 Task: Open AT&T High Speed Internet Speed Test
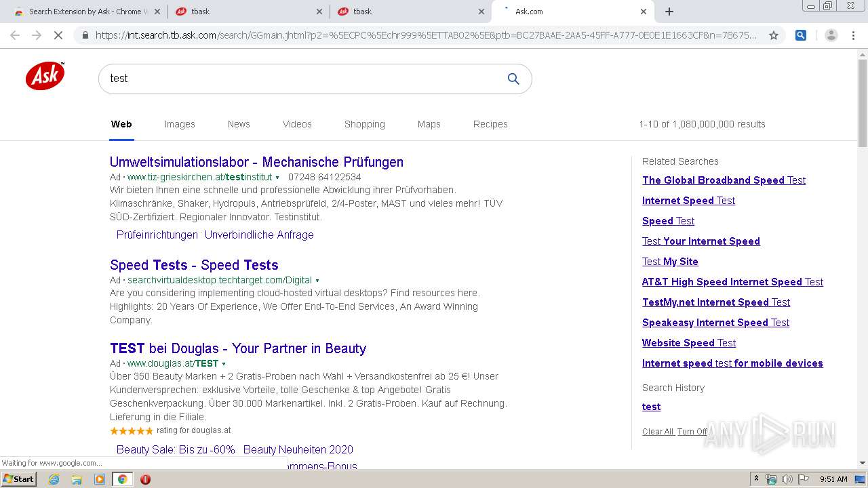pyautogui.click(x=732, y=282)
